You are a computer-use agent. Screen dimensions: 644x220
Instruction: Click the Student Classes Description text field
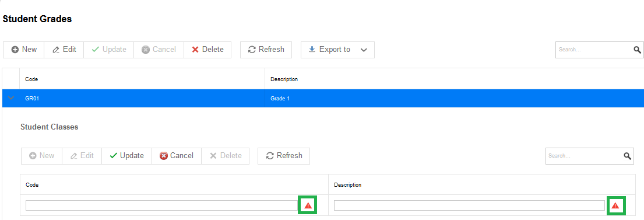click(x=469, y=205)
